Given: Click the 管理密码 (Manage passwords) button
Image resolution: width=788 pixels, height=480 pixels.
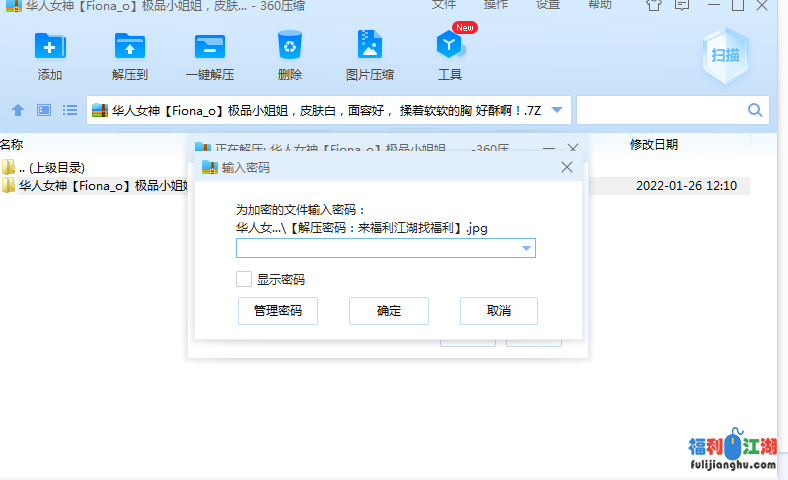Looking at the screenshot, I should point(278,311).
